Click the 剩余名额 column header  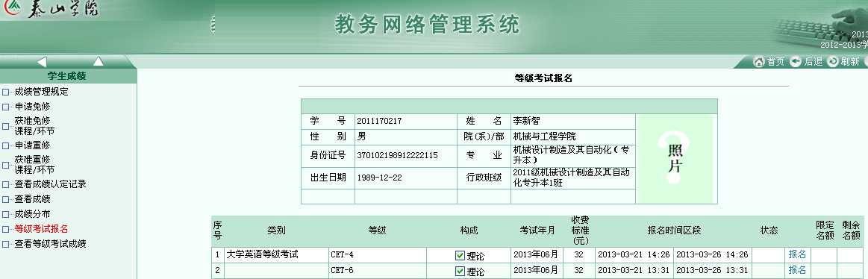click(x=851, y=231)
